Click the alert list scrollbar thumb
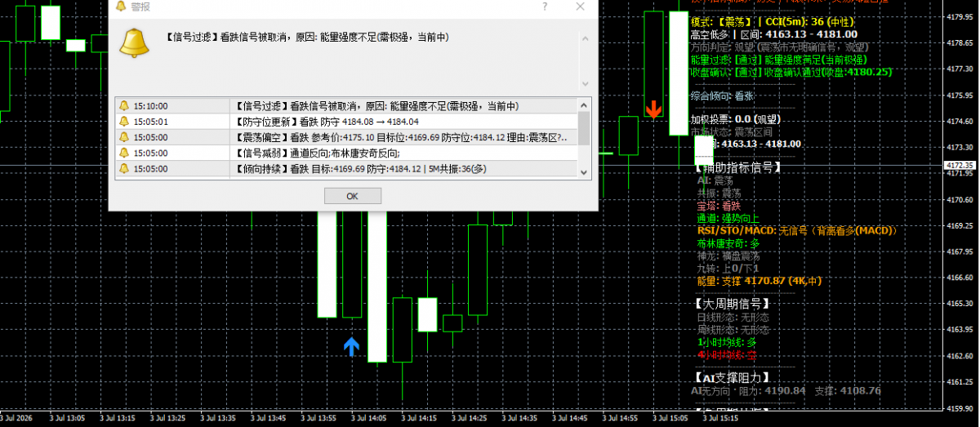This screenshot has height=427, width=980. [x=584, y=127]
